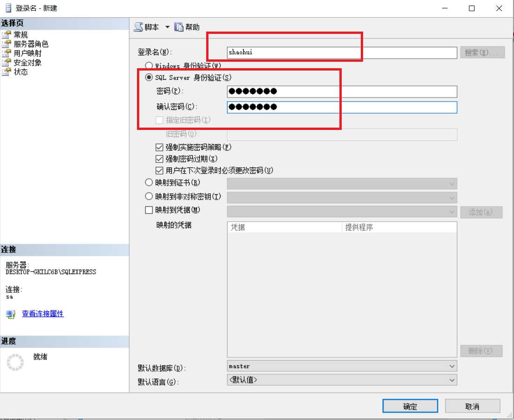
Task: Select Windows 身份验证 radio button
Action: [149, 65]
